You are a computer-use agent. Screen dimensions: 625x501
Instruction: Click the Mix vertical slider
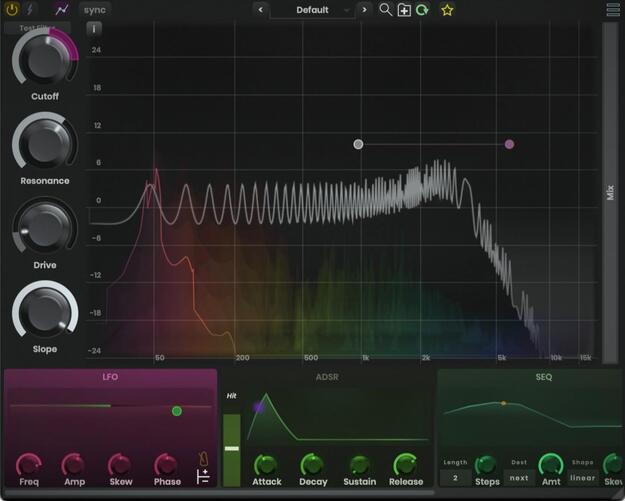coord(610,193)
